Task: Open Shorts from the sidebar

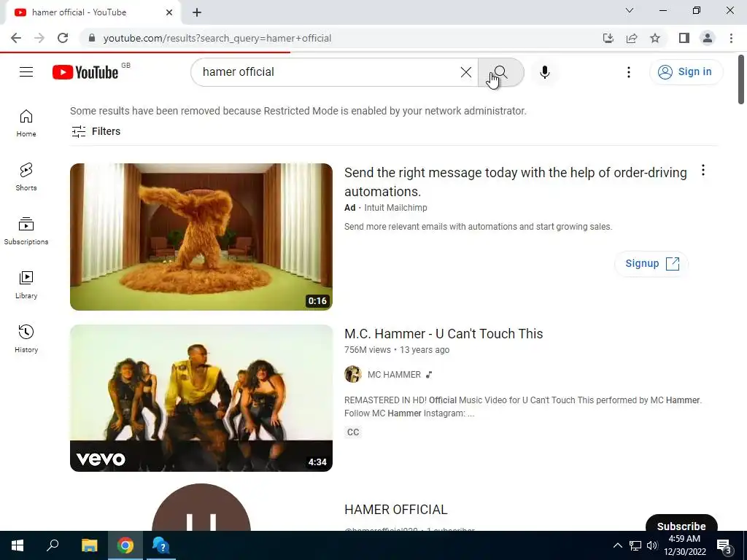Action: tap(26, 177)
